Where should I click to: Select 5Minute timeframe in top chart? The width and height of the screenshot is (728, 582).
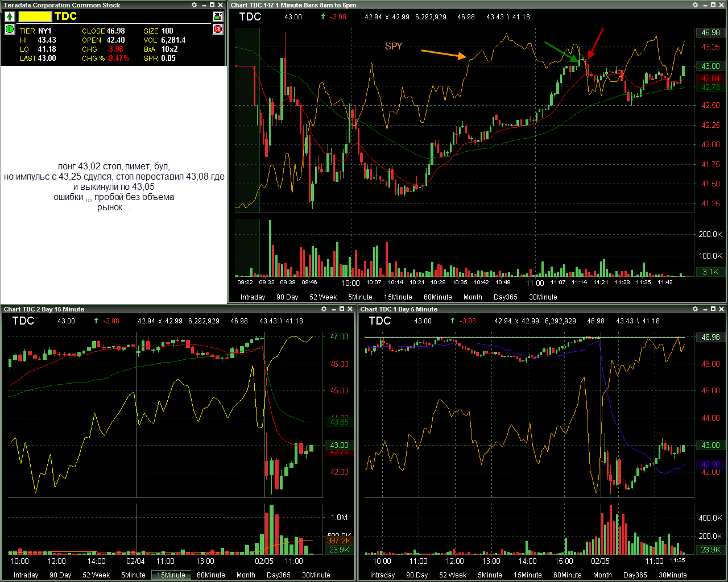point(360,297)
